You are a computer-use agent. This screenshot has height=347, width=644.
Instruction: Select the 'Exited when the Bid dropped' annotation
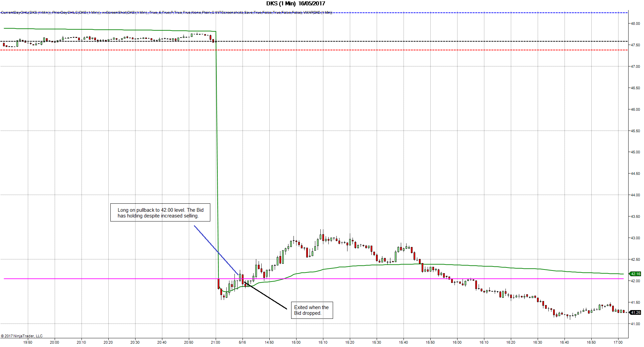coord(312,310)
